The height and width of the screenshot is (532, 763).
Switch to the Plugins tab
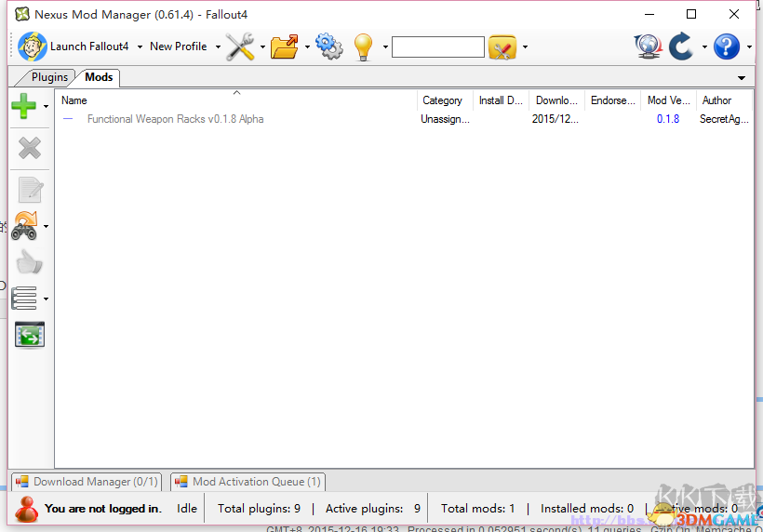tap(47, 77)
